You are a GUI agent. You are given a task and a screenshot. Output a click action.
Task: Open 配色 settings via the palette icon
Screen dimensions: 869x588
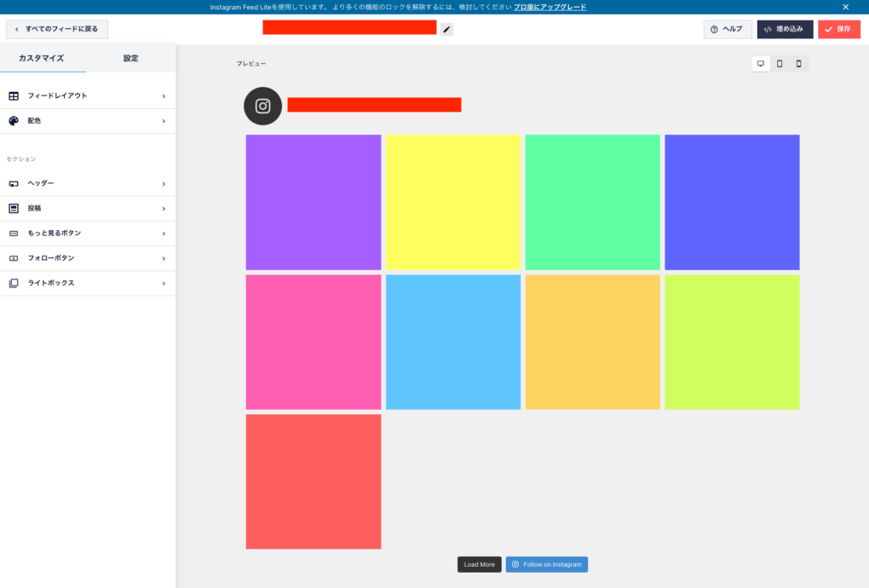(13, 120)
